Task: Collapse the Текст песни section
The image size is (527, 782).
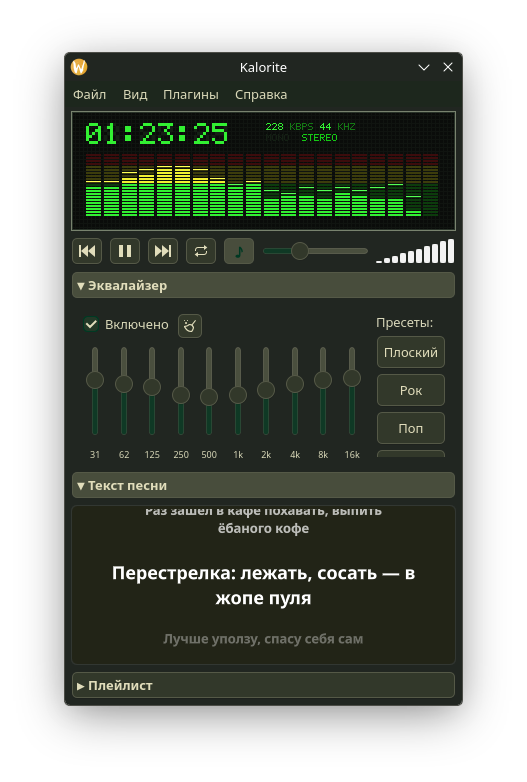Action: pyautogui.click(x=263, y=486)
